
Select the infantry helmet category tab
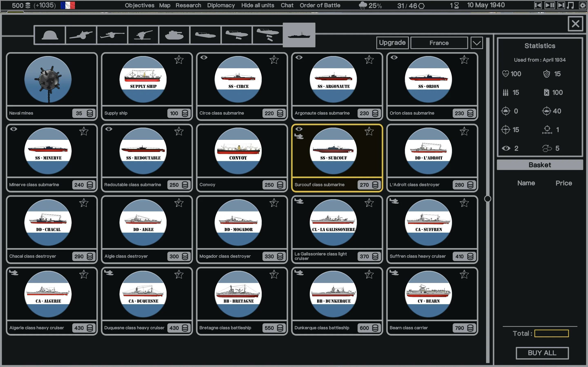coord(50,35)
